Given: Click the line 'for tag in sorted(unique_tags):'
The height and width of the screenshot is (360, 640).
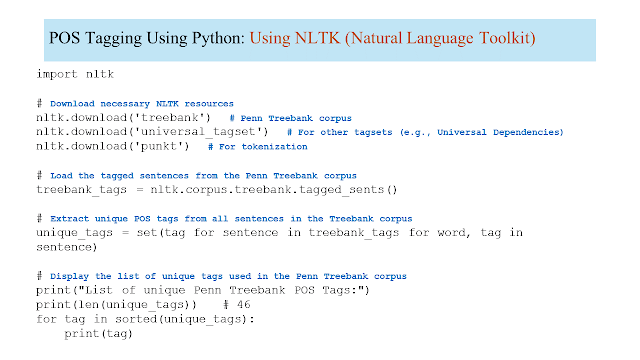Looking at the screenshot, I should tap(145, 319).
